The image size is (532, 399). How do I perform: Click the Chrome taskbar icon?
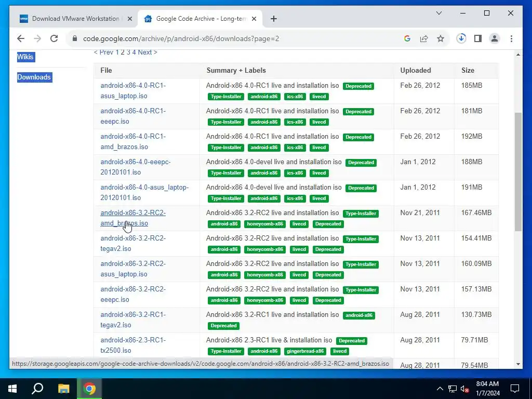click(89, 389)
